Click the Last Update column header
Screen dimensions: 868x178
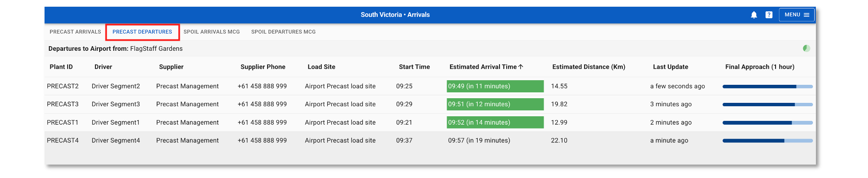671,67
